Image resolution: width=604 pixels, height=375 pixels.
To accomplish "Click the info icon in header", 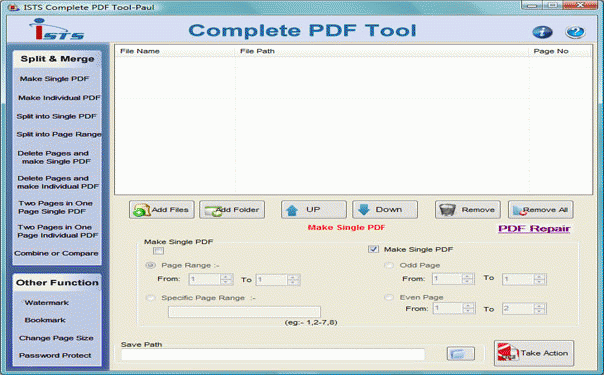I will coord(542,32).
